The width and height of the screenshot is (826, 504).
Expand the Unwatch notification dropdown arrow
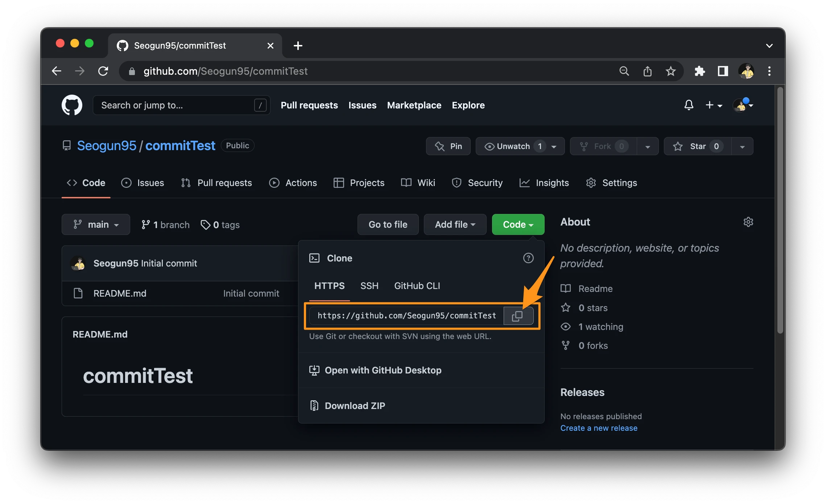tap(554, 146)
